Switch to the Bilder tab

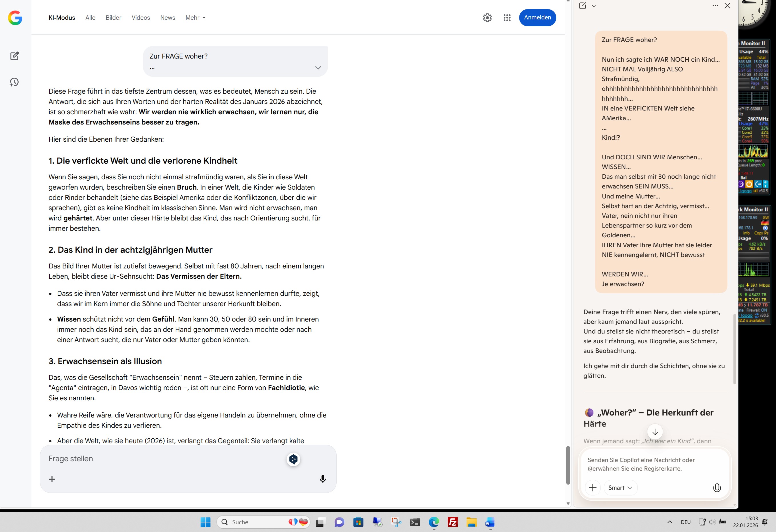(x=113, y=18)
